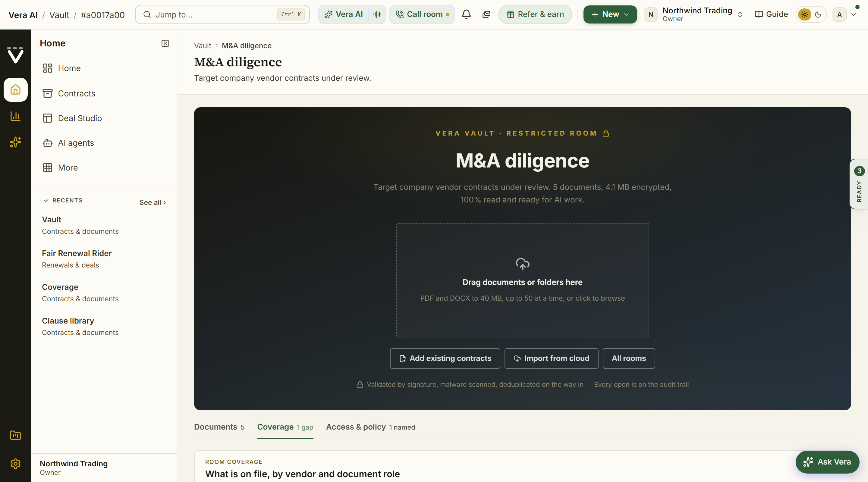The height and width of the screenshot is (482, 868).
Task: Click Add existing contracts button
Action: pos(445,358)
